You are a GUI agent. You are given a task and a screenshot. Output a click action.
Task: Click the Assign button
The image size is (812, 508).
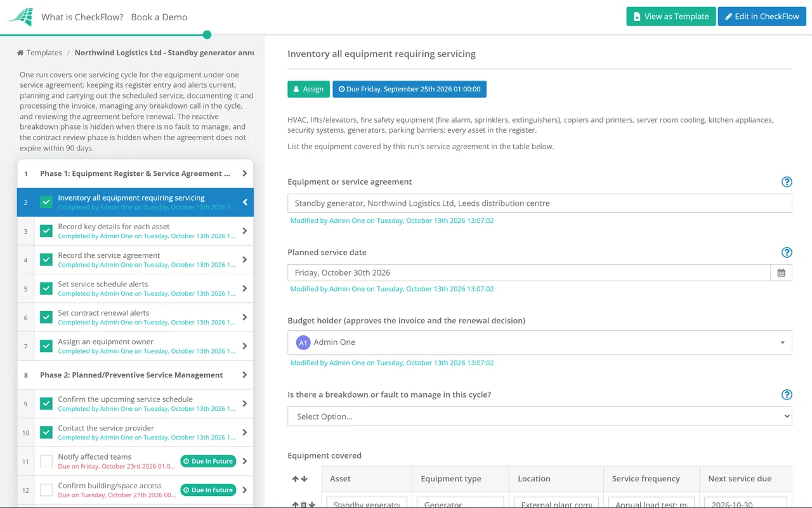pos(308,89)
